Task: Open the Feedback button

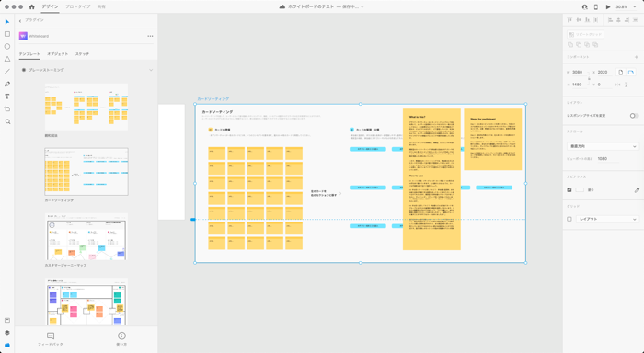Action: pos(51,338)
